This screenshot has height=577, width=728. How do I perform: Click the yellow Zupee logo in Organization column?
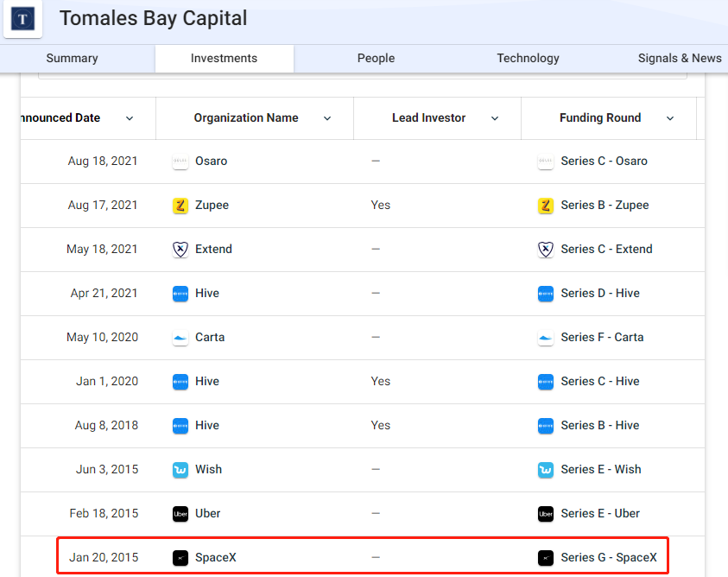pos(180,206)
